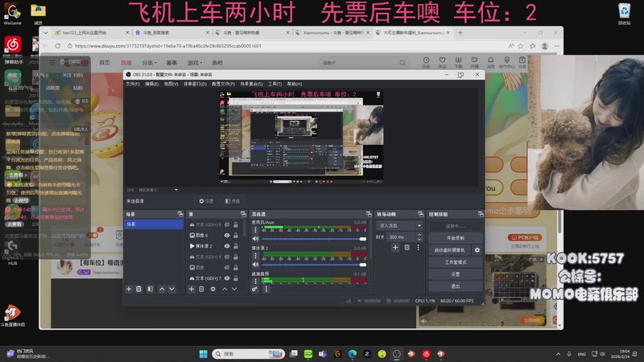
Task: Open the 停靠窗口(D) menu in OBS
Action: coord(195,84)
